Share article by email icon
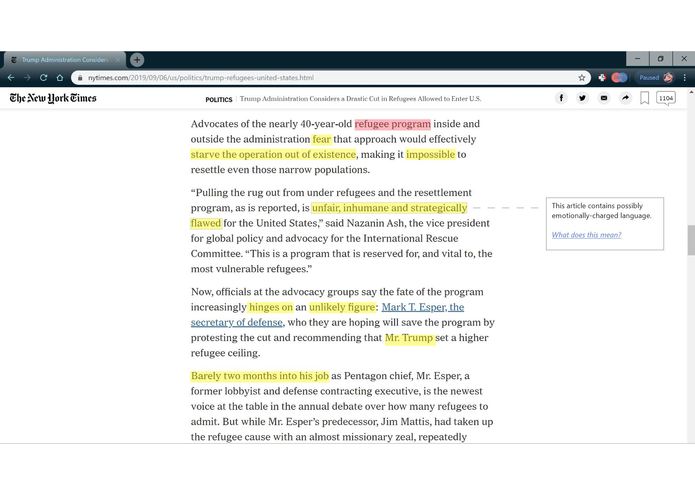The image size is (695, 494). pos(604,98)
